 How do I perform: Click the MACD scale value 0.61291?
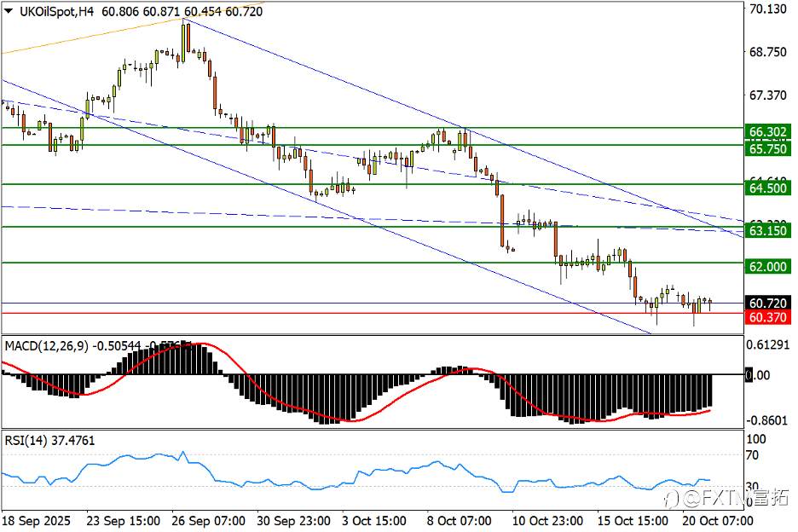768,344
